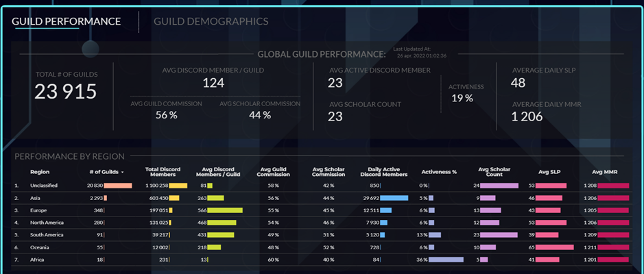This screenshot has width=644, height=274.
Task: Click Asia guild count 2 293
Action: (x=97, y=198)
